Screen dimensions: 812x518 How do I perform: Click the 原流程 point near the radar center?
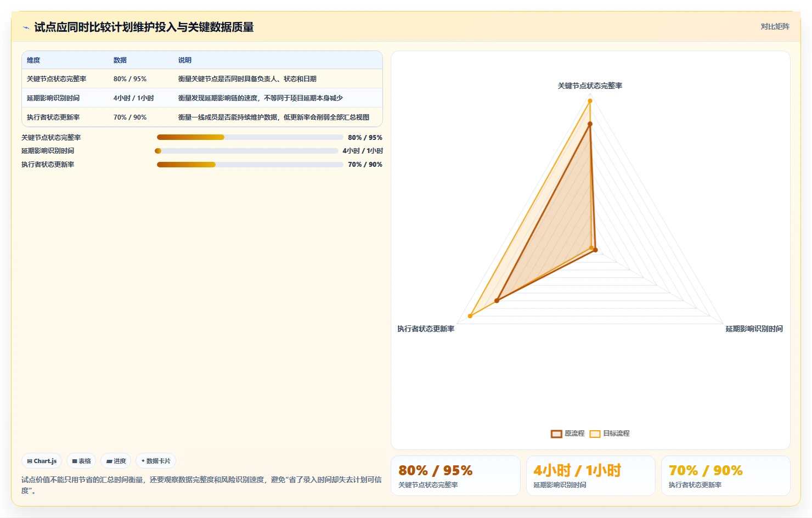click(596, 250)
